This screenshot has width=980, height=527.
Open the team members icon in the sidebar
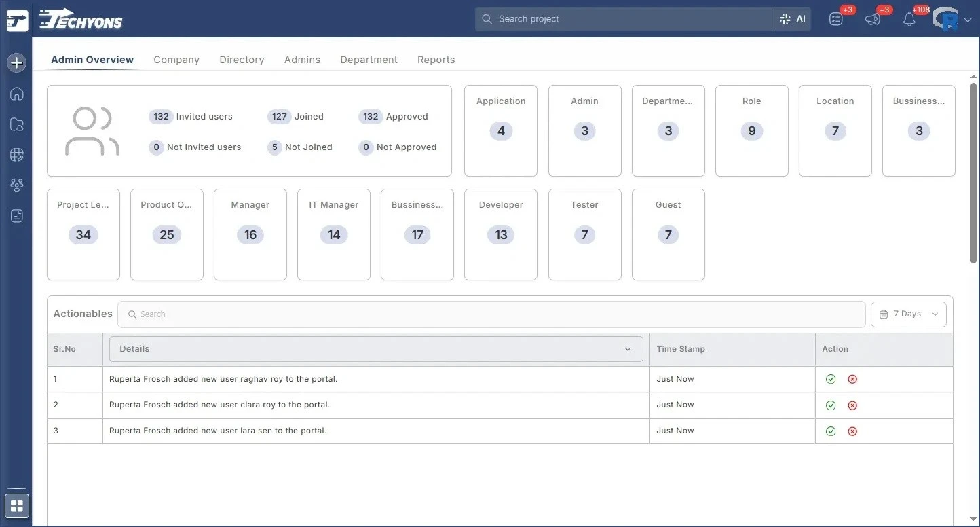click(x=16, y=185)
